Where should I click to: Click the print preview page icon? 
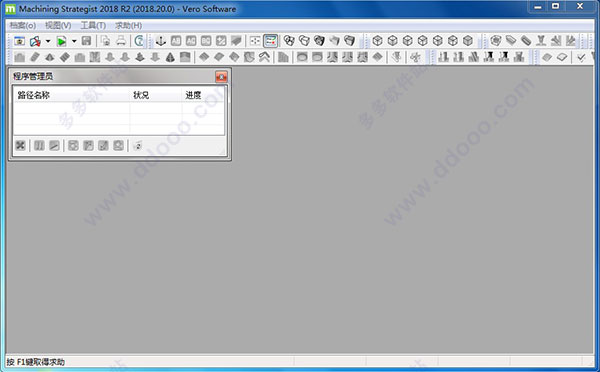[x=106, y=41]
